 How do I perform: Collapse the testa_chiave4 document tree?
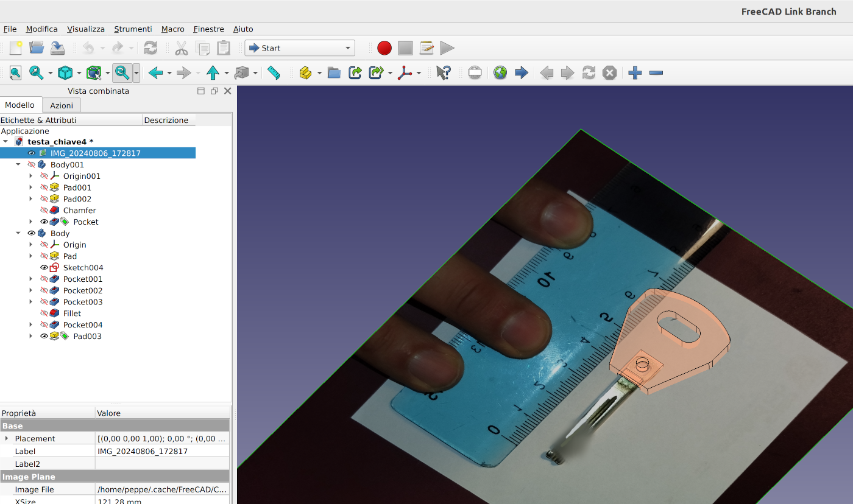pyautogui.click(x=5, y=142)
